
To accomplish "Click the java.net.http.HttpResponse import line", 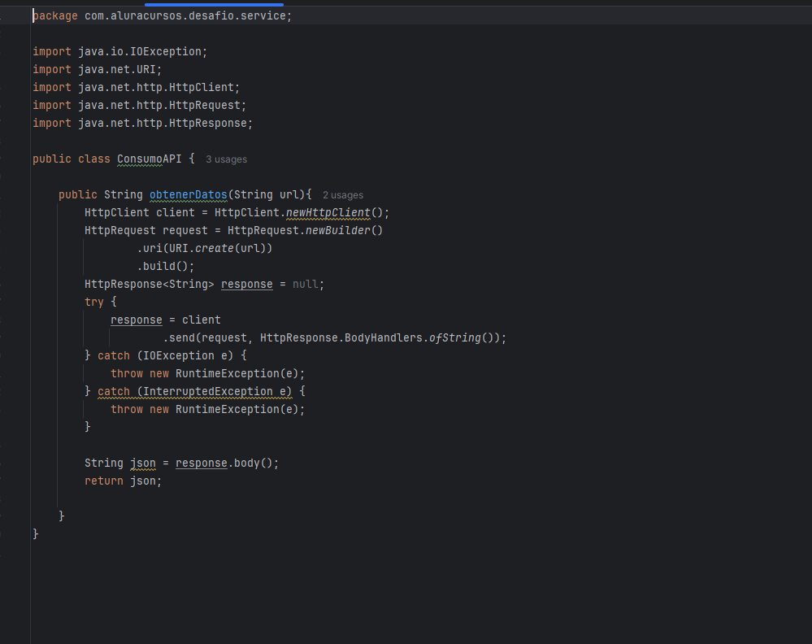I will coord(142,124).
